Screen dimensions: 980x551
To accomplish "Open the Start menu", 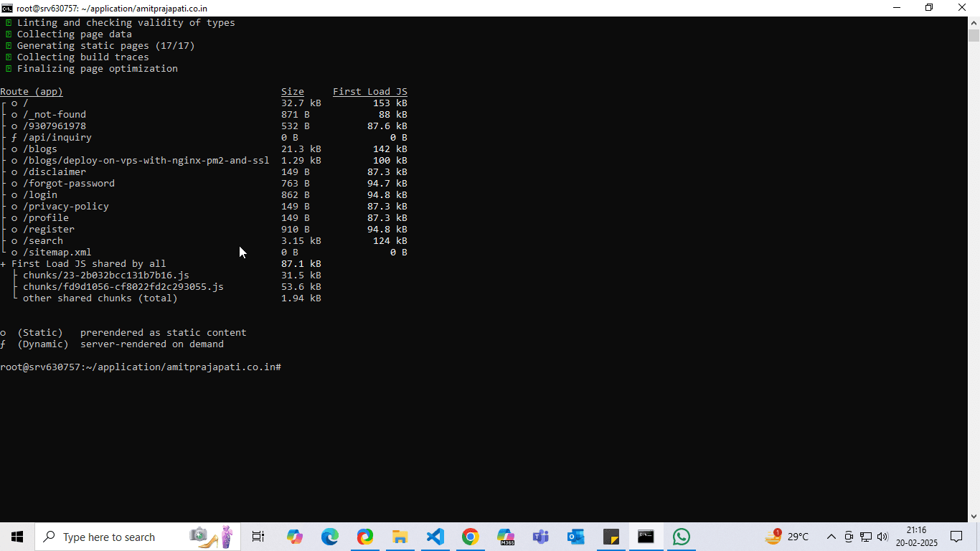I will pos(17,537).
